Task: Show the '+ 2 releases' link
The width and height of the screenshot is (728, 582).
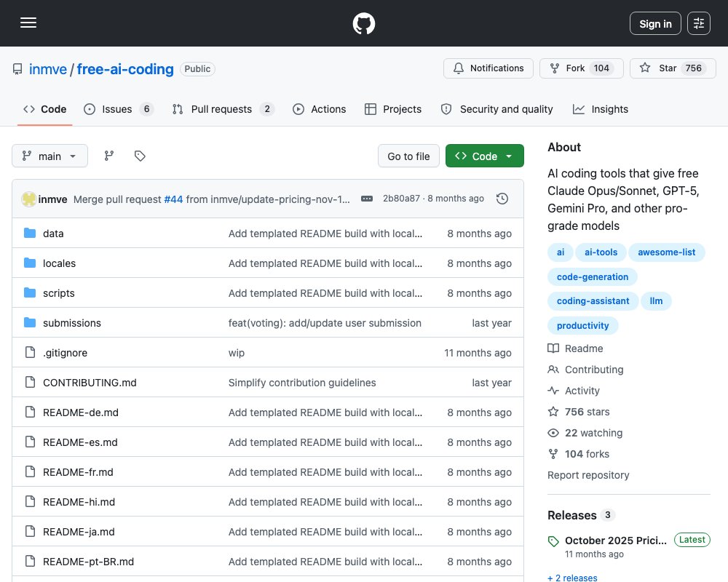Action: pyautogui.click(x=572, y=578)
